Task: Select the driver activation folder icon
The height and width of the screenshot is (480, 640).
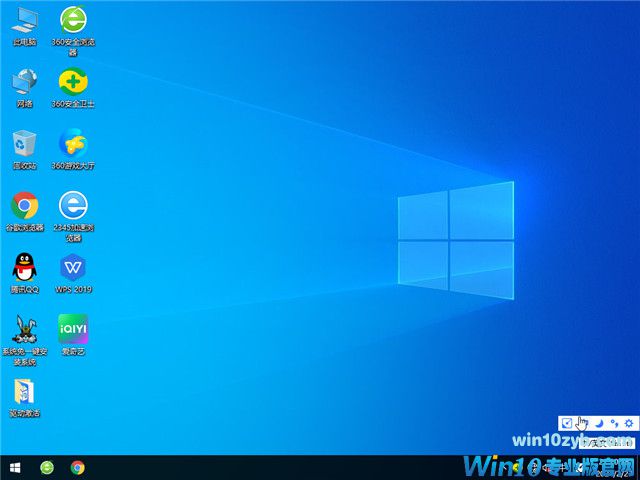Action: (24, 398)
